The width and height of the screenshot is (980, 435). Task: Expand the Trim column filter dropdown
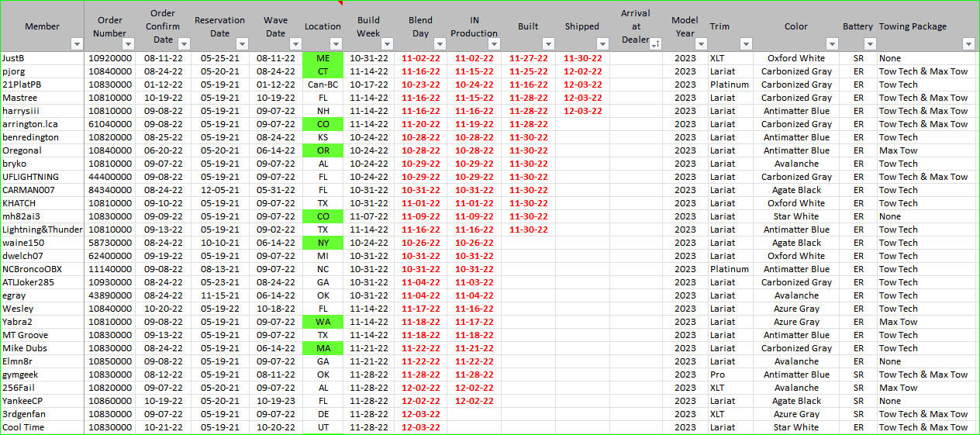click(745, 44)
